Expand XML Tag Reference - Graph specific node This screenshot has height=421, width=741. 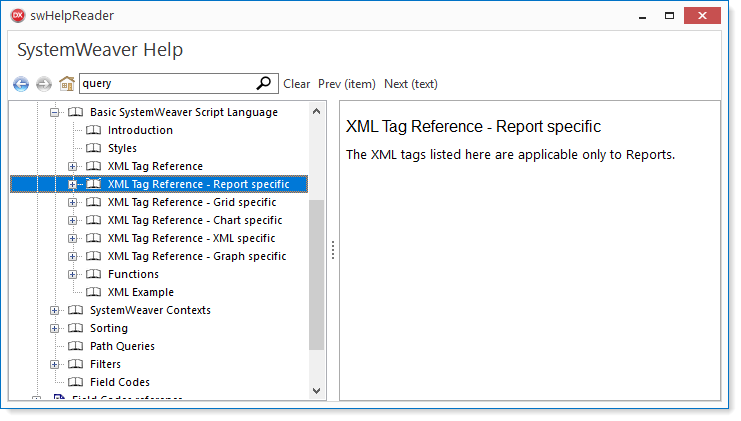[72, 256]
